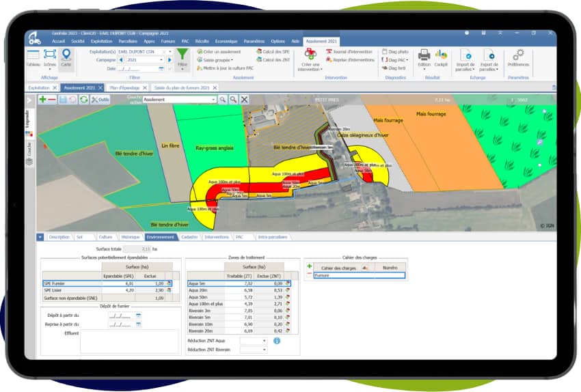
Task: Click the blue info icon by Réduction ZNT
Action: tap(276, 341)
